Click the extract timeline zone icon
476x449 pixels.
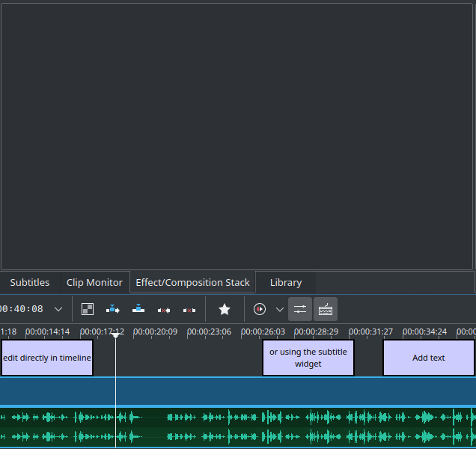coord(164,309)
